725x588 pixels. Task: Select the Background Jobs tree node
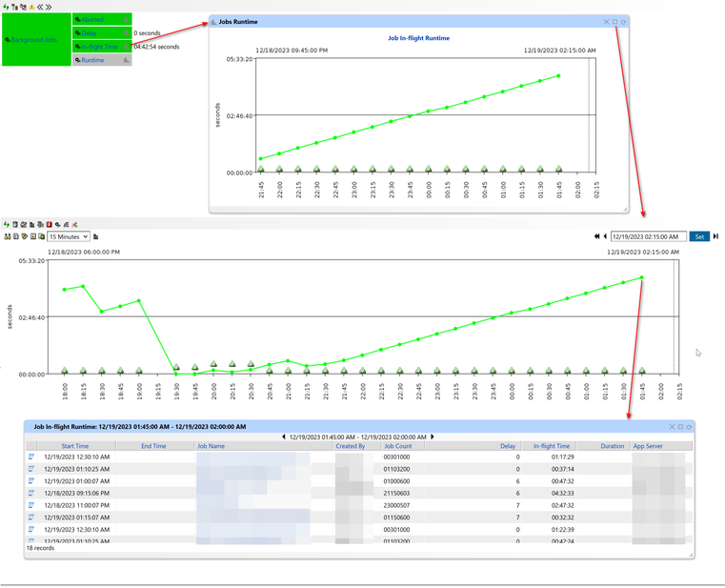pos(35,40)
